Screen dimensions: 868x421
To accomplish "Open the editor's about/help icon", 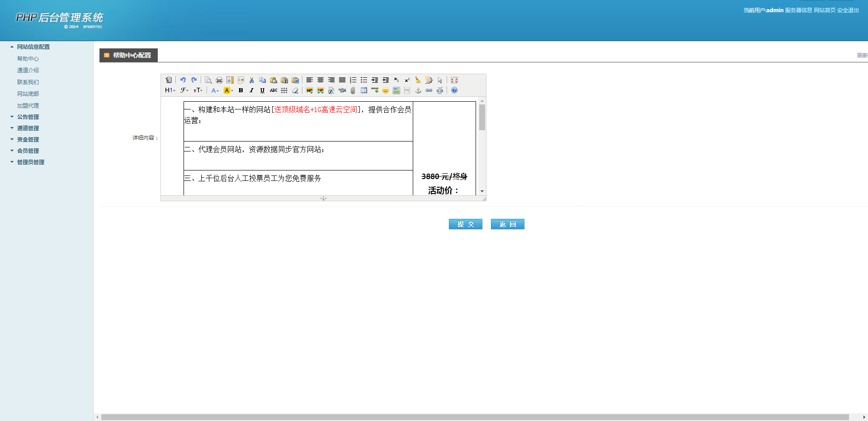I will [x=454, y=90].
